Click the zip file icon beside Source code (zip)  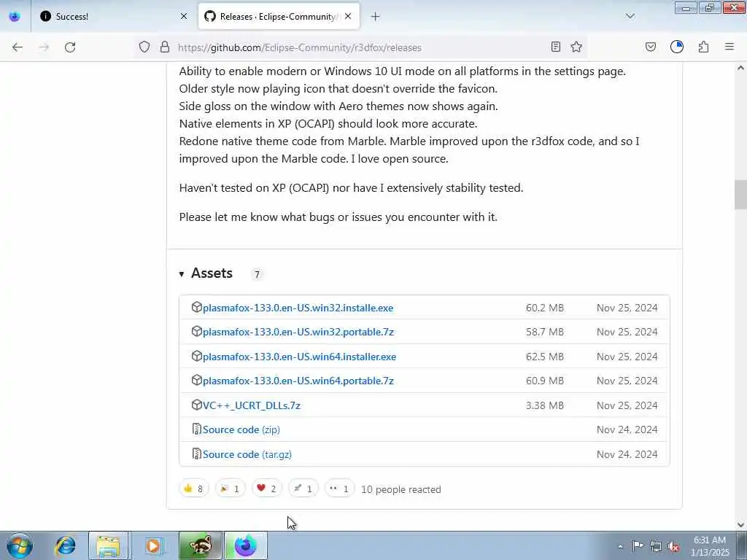[x=196, y=429]
